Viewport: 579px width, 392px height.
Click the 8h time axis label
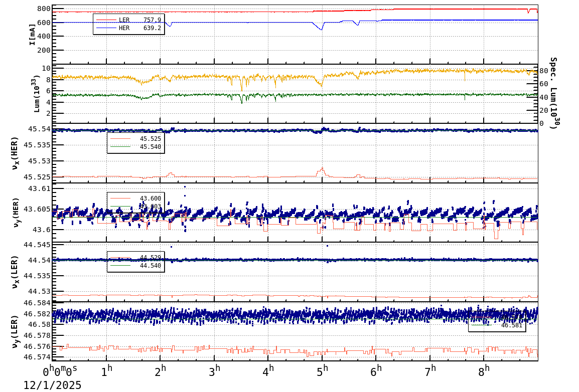pos(484,370)
